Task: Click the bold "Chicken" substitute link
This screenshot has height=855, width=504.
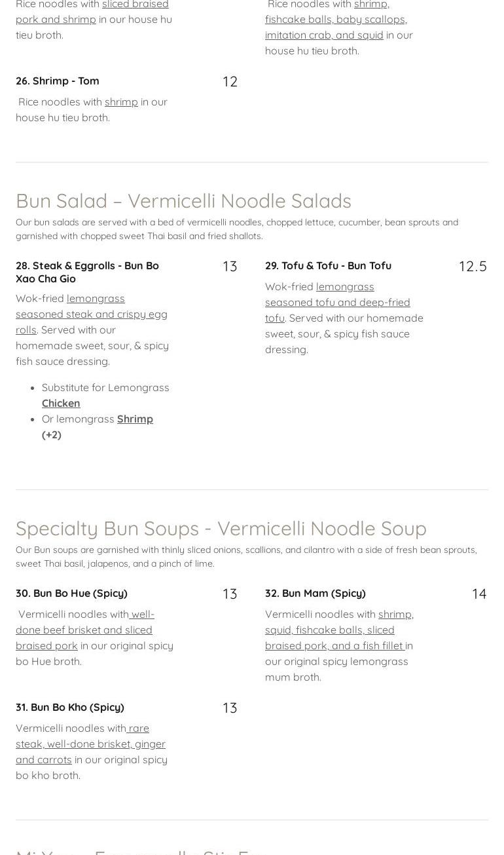Action: 61,403
